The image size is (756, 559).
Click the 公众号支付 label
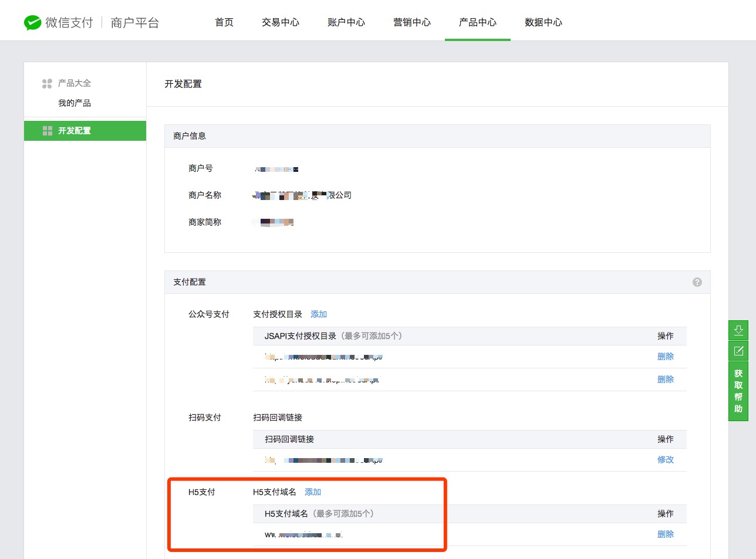tap(209, 314)
